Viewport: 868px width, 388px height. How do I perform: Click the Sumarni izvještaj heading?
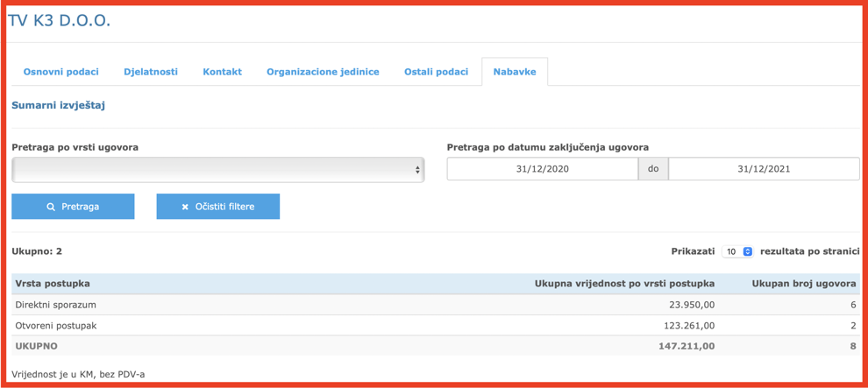(x=59, y=106)
